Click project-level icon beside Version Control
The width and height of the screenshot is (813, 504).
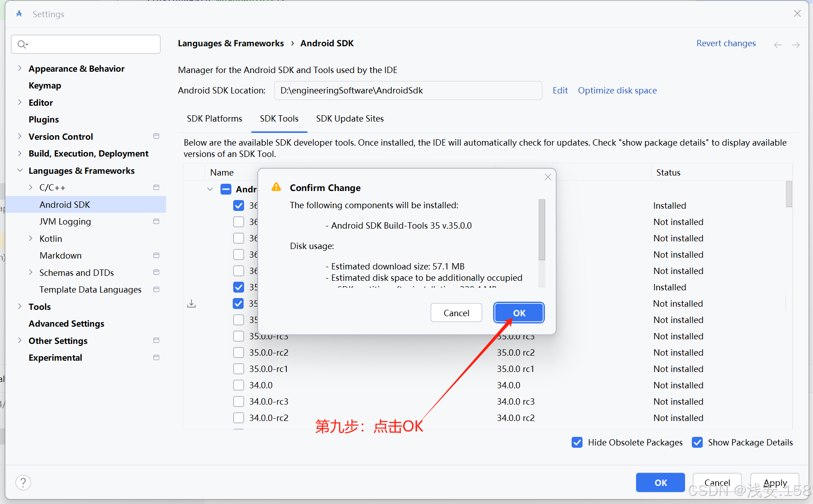(157, 136)
